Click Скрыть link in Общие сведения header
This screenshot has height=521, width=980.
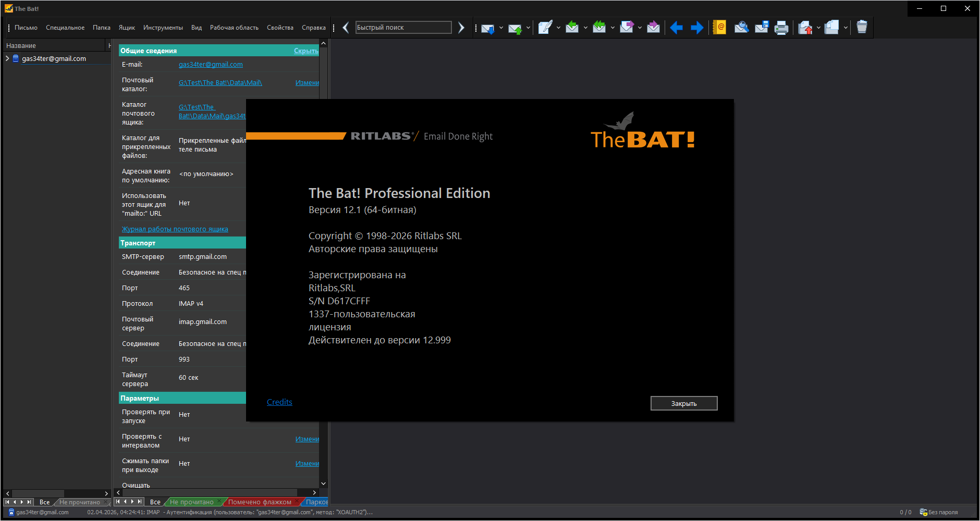[x=305, y=51]
